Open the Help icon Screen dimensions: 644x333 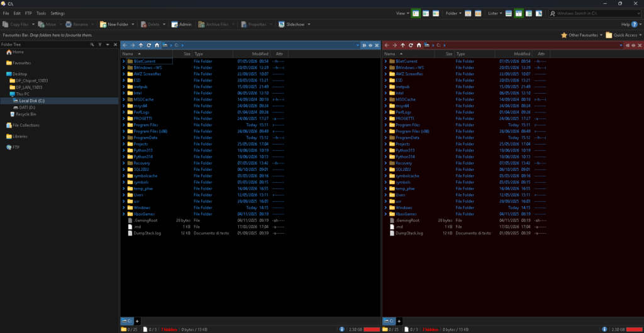coord(634,25)
